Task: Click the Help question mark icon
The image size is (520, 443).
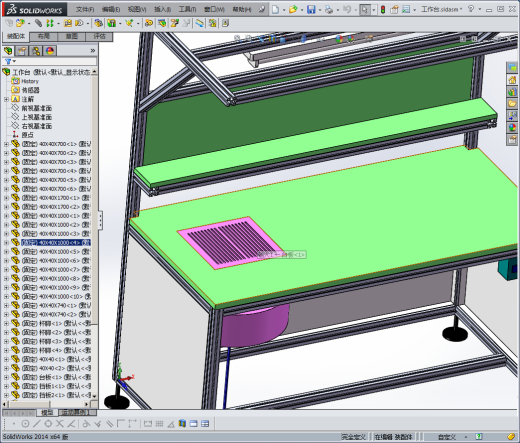Action: click(471, 9)
